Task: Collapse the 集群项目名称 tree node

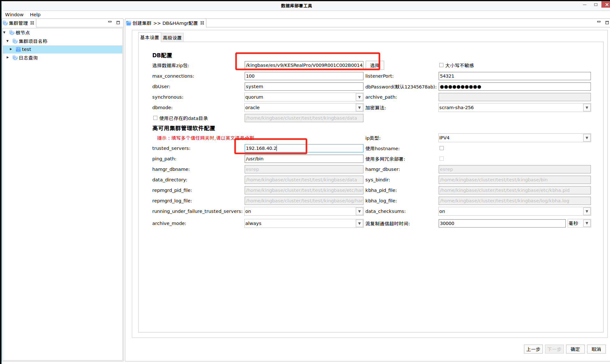Action: coord(8,41)
